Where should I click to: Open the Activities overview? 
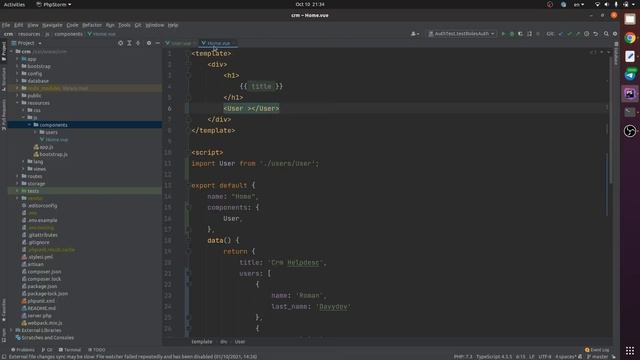pos(14,4)
